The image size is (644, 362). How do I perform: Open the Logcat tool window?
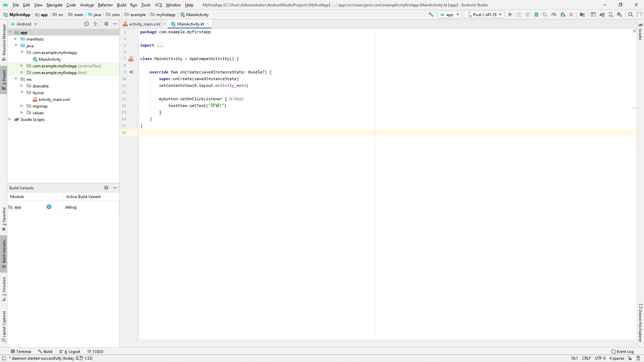point(70,352)
